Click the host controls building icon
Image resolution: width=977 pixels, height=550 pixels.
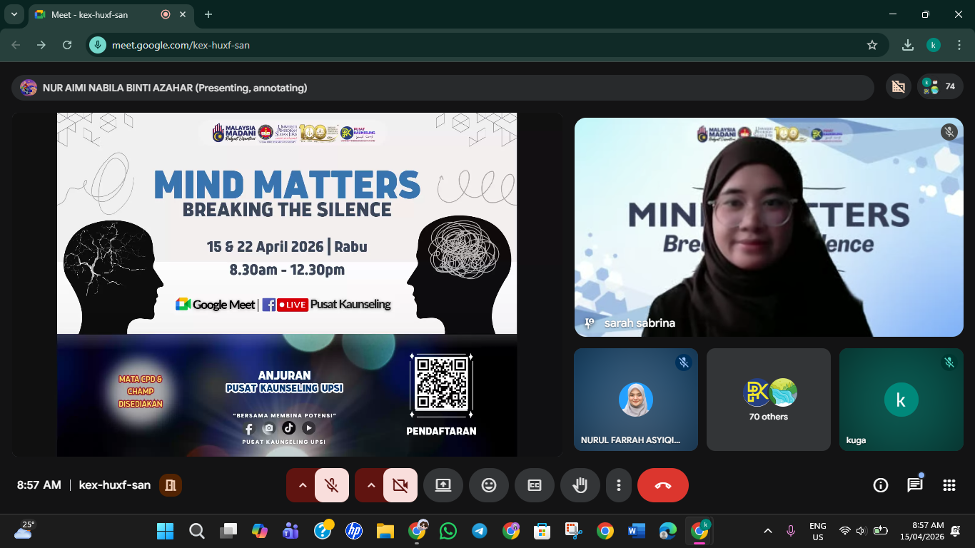[171, 485]
